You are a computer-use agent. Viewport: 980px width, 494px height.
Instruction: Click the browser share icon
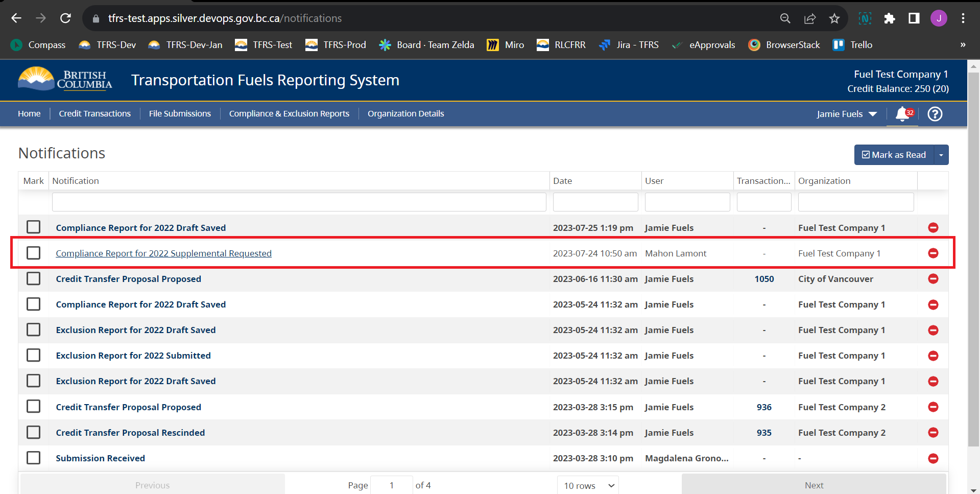(810, 18)
